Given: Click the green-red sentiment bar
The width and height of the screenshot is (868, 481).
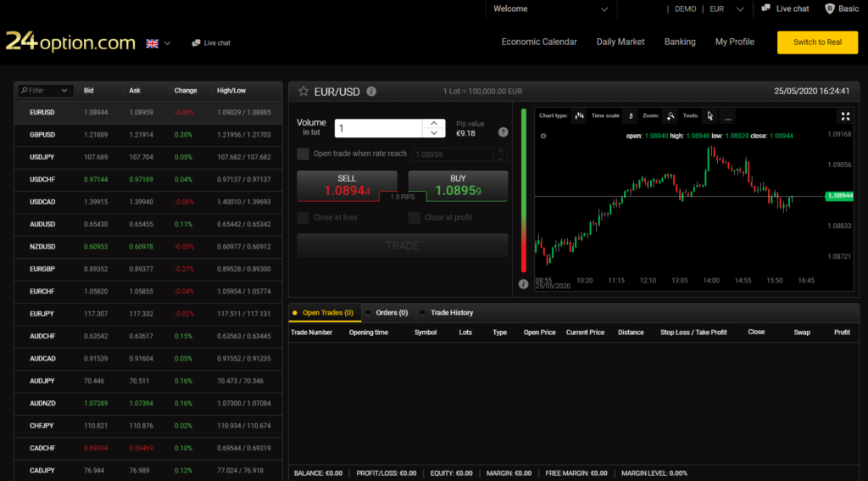Looking at the screenshot, I should pos(524,191).
